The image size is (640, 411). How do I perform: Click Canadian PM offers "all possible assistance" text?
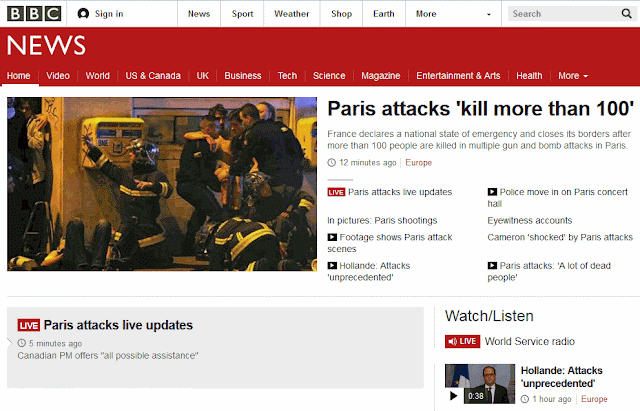pyautogui.click(x=108, y=356)
